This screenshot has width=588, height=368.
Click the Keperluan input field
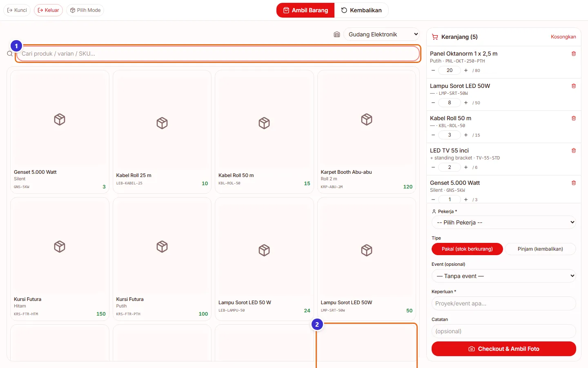(504, 303)
